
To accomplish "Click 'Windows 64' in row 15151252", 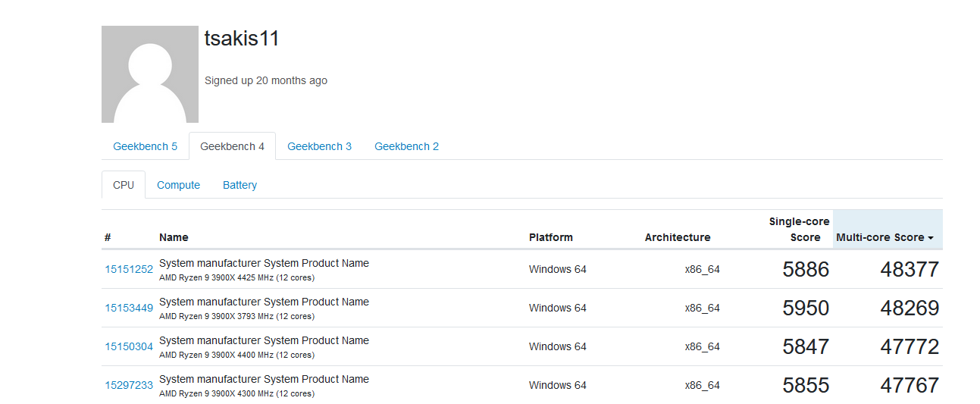I will coord(558,269).
